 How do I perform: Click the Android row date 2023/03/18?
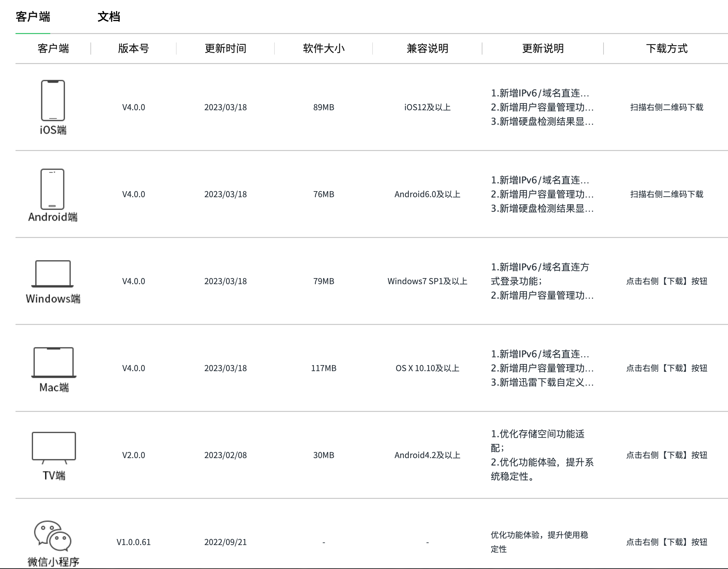pyautogui.click(x=225, y=194)
